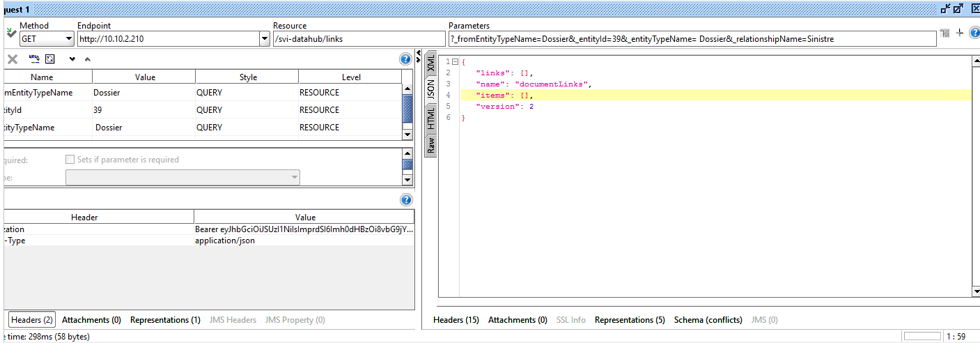
Task: Click the move parameter up arrow
Action: point(87,59)
